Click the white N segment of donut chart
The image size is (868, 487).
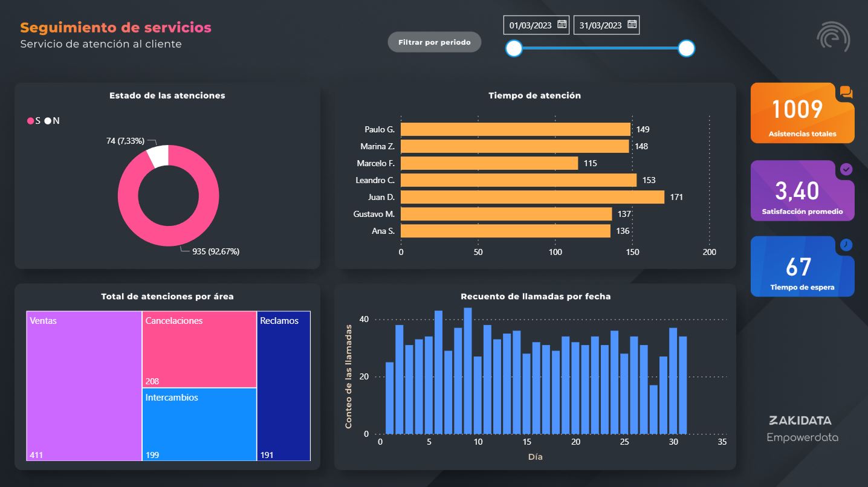[x=158, y=156]
